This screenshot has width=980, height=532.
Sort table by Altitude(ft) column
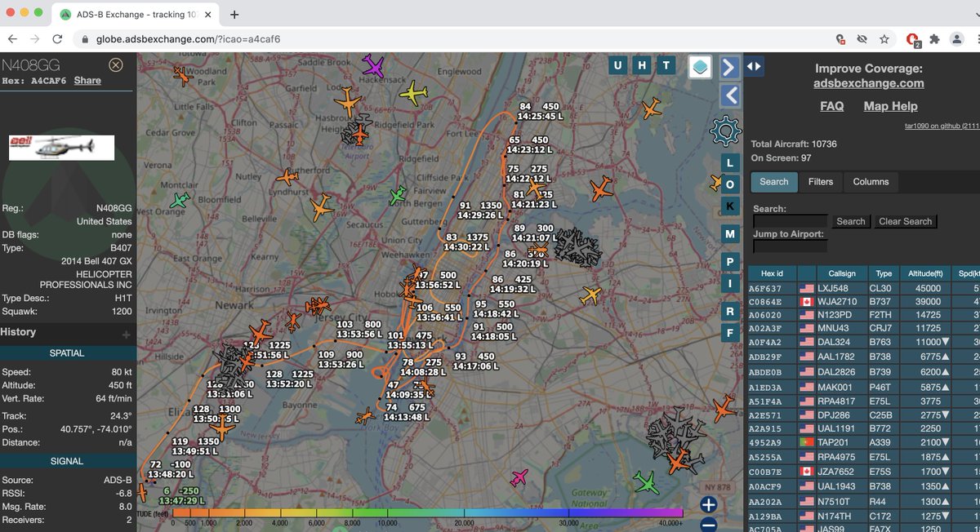(927, 274)
